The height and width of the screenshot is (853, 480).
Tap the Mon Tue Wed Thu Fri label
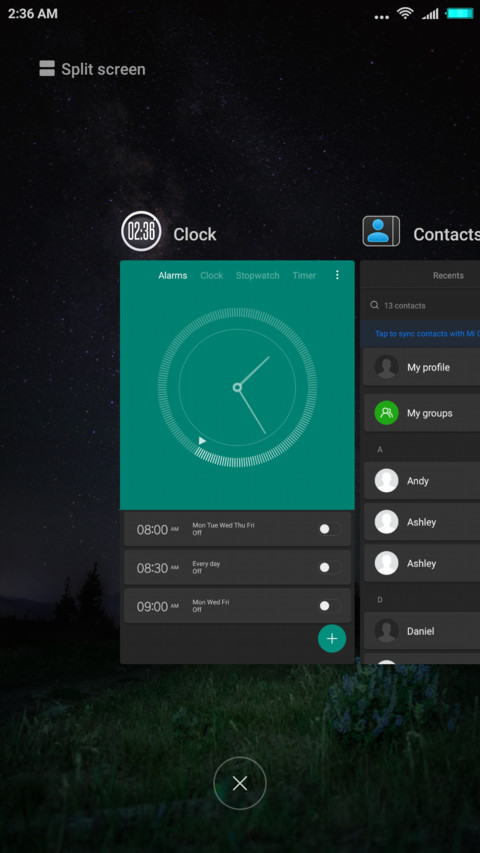223,525
